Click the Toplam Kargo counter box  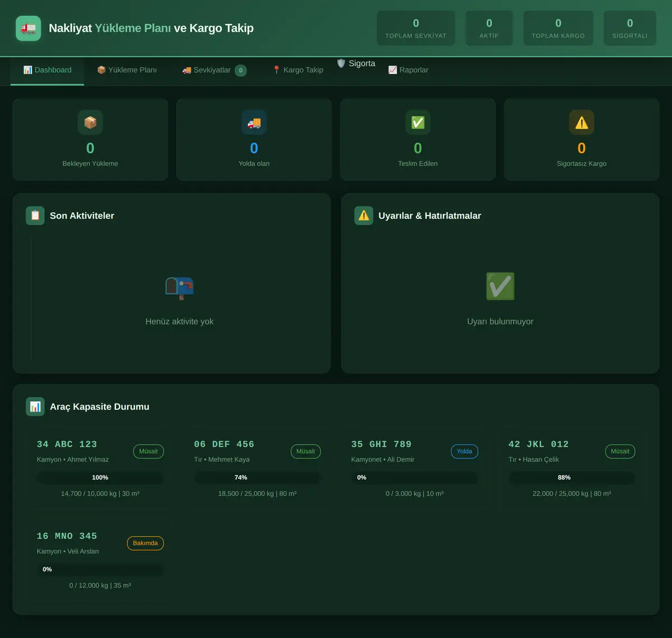coord(558,28)
